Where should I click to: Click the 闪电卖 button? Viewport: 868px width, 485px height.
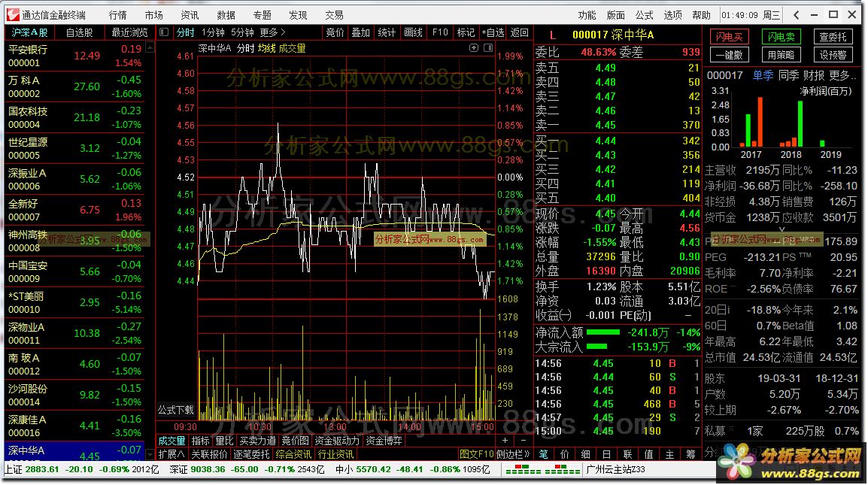[781, 37]
